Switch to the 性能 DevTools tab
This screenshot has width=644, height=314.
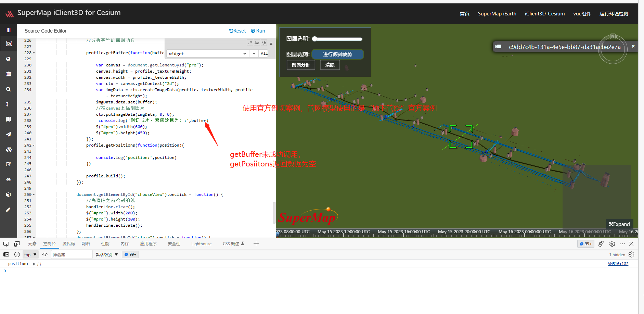point(105,244)
